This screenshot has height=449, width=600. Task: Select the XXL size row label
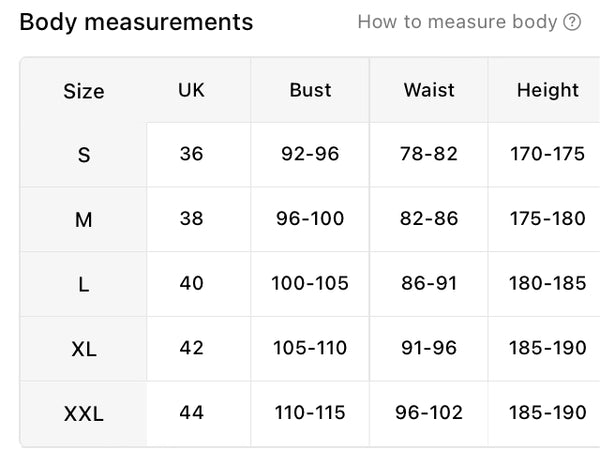[84, 414]
